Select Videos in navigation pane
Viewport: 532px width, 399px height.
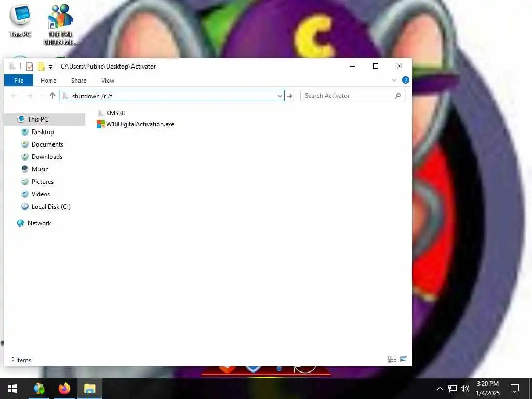pos(41,194)
